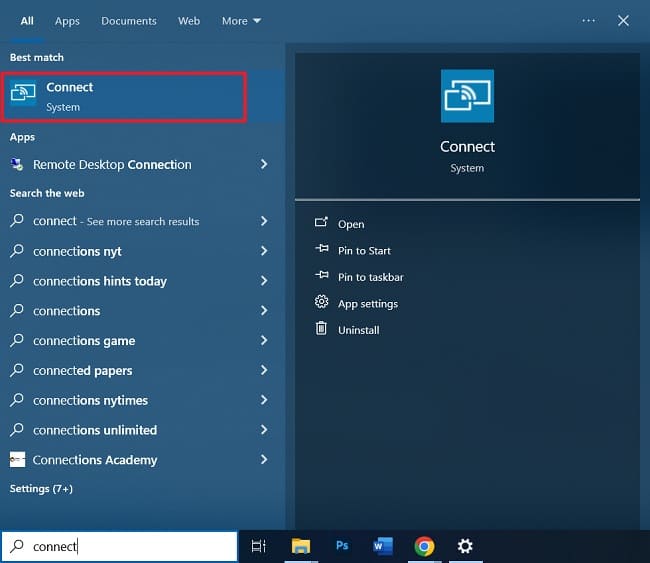Click Open in the Connect actions
Screen dimensions: 650x563
point(351,224)
